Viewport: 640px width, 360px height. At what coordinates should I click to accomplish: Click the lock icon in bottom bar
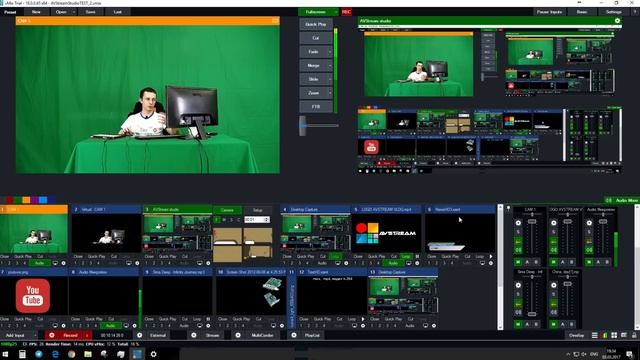click(x=633, y=335)
